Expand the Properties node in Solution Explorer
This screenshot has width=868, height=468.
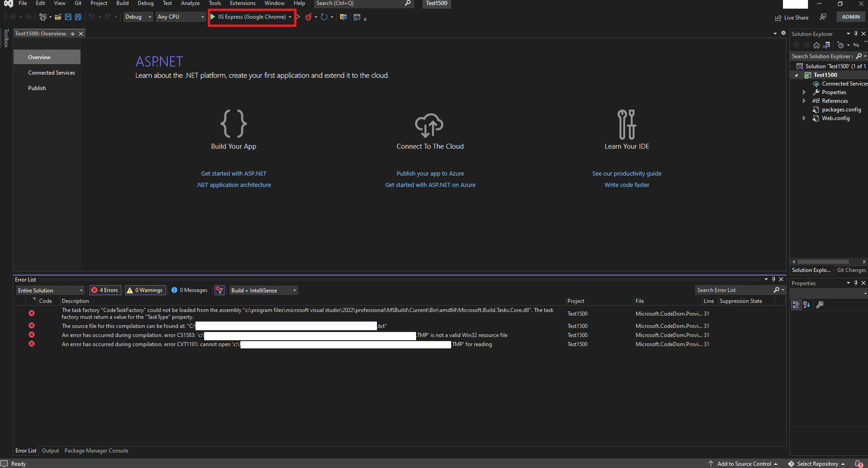(804, 92)
